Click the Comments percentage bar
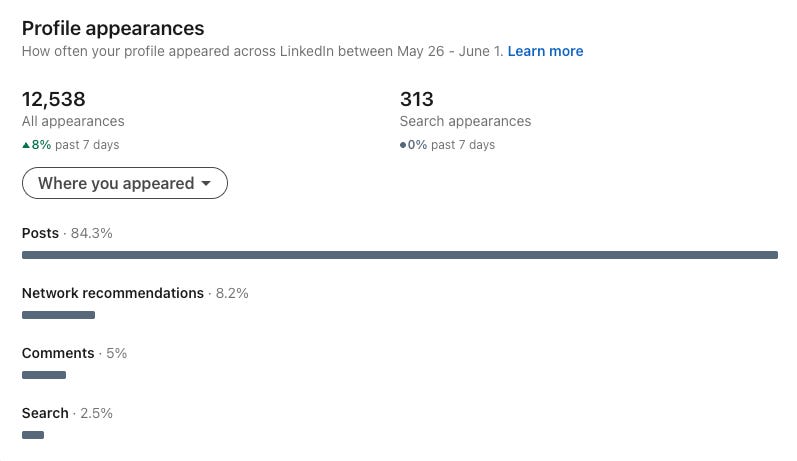This screenshot has height=461, width=797. [x=44, y=375]
